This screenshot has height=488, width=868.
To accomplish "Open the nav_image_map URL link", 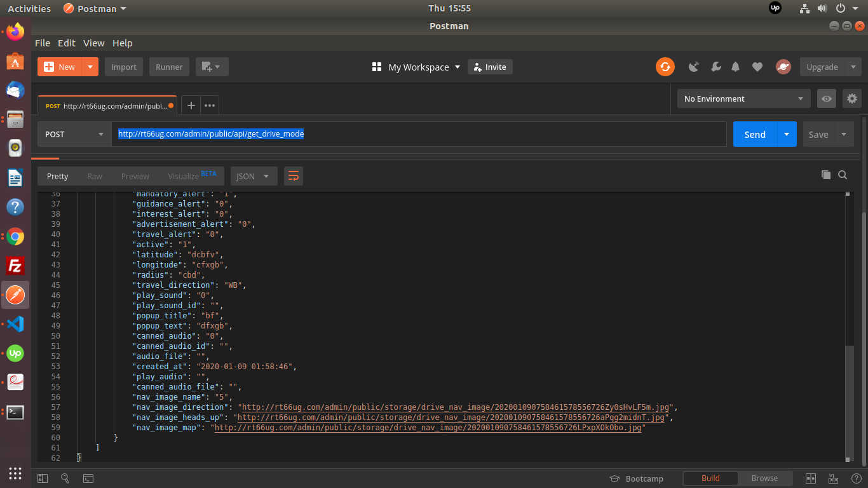I will tap(429, 428).
